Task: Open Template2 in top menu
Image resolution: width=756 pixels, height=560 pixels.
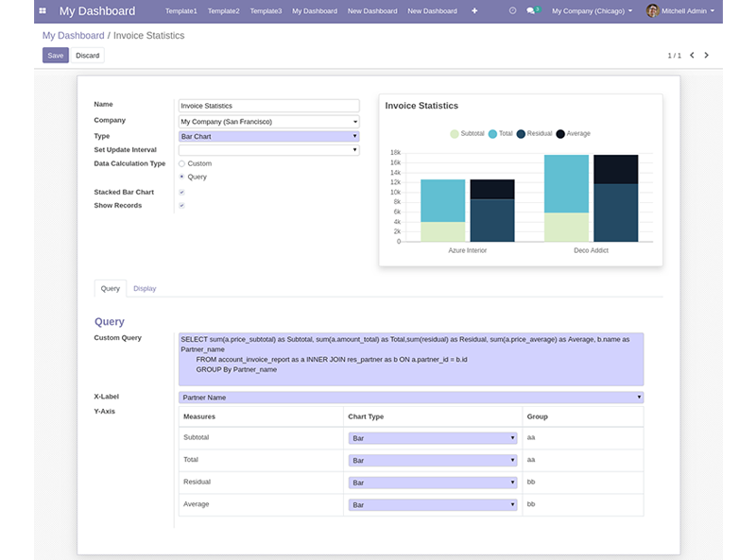Action: pyautogui.click(x=224, y=11)
